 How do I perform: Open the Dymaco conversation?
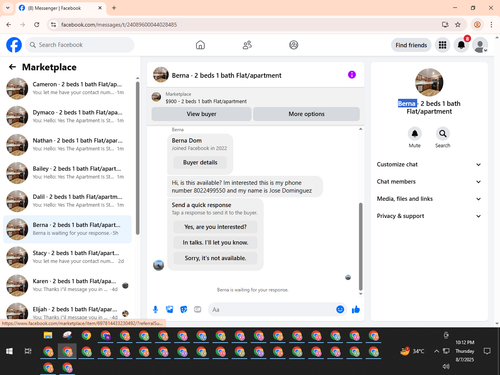coord(67,117)
